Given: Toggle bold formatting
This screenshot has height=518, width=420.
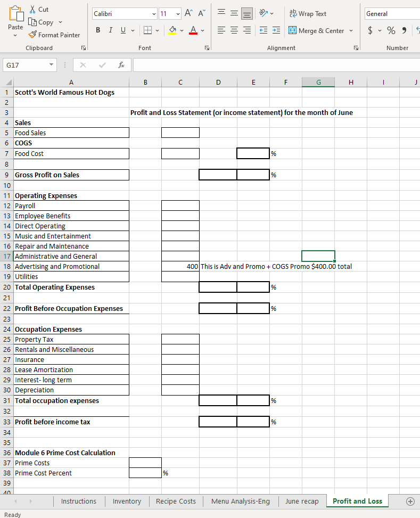Looking at the screenshot, I should click(x=98, y=30).
